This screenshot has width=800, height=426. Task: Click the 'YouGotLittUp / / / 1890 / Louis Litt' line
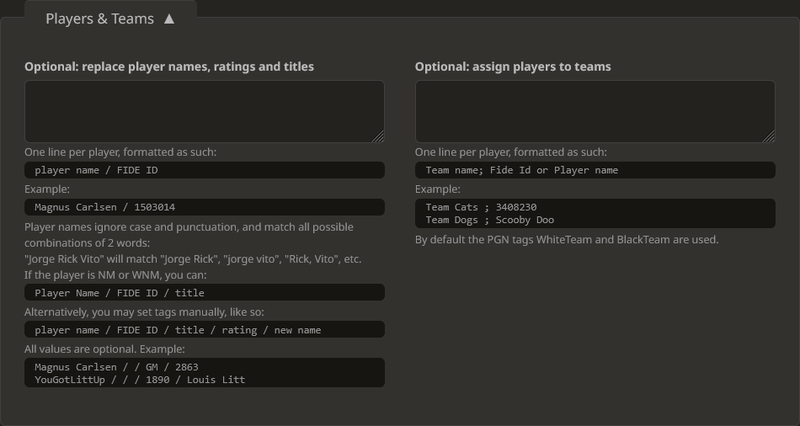click(140, 380)
